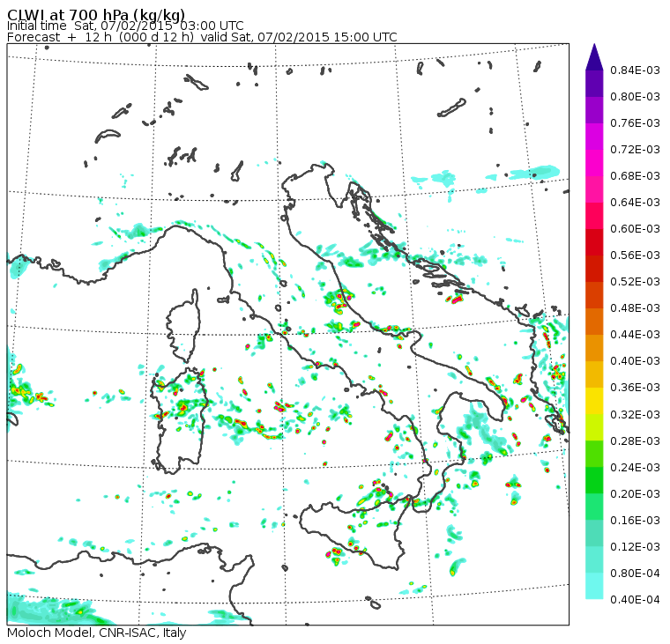
Task: Click the 0.60E-03 colorbar label
Action: tap(635, 229)
